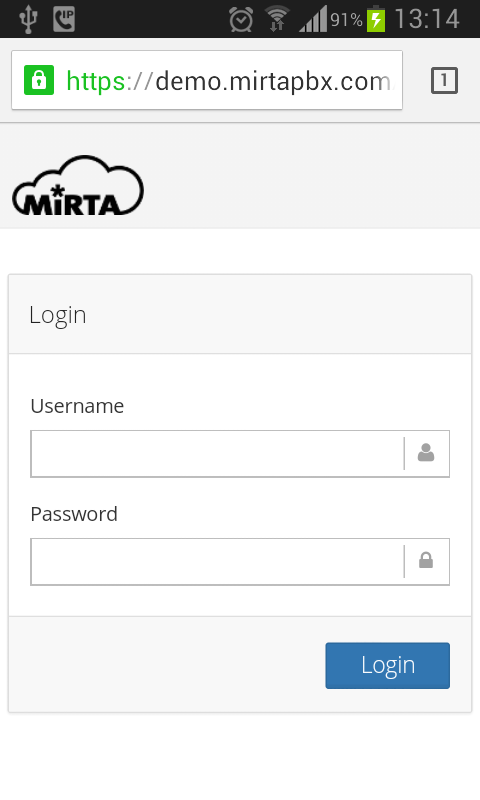Click the Password label
The height and width of the screenshot is (800, 480).
(74, 514)
